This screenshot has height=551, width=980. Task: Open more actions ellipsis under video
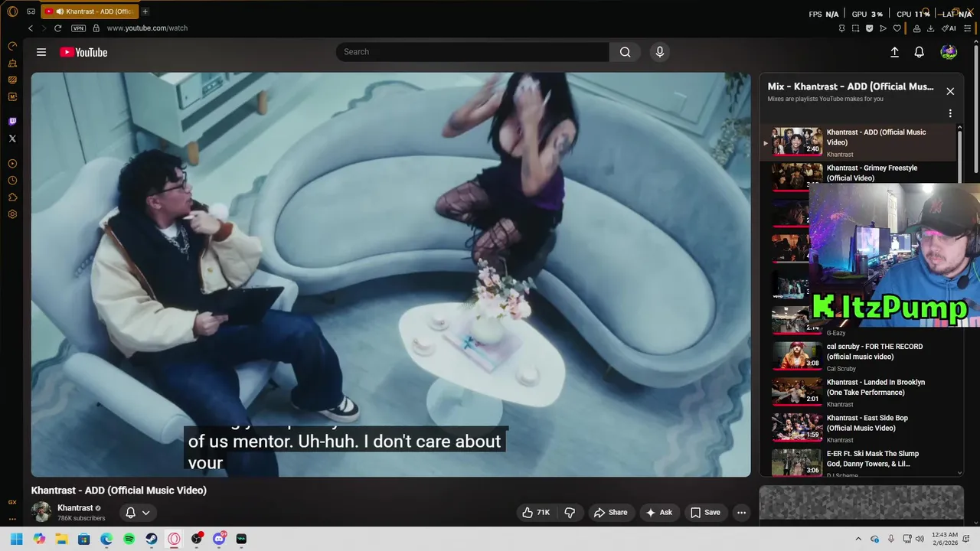(741, 513)
